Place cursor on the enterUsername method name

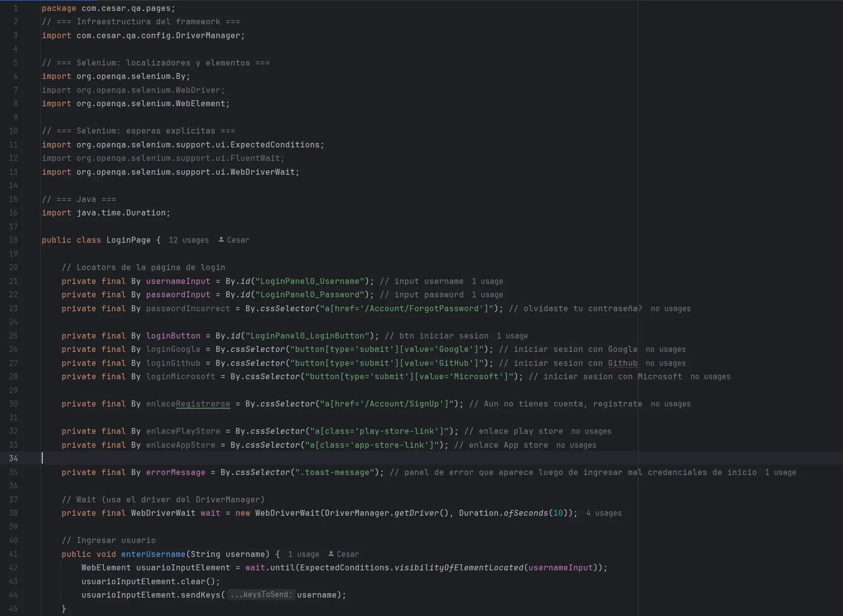point(153,554)
